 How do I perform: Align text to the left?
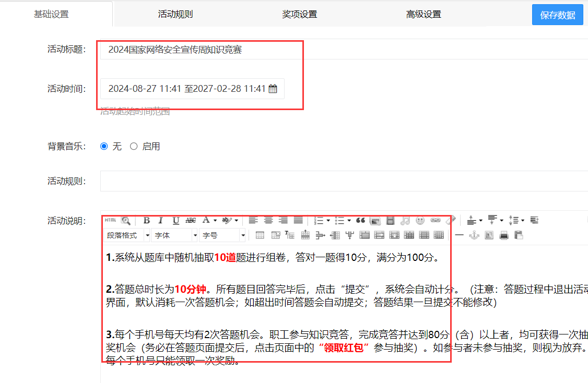(253, 220)
